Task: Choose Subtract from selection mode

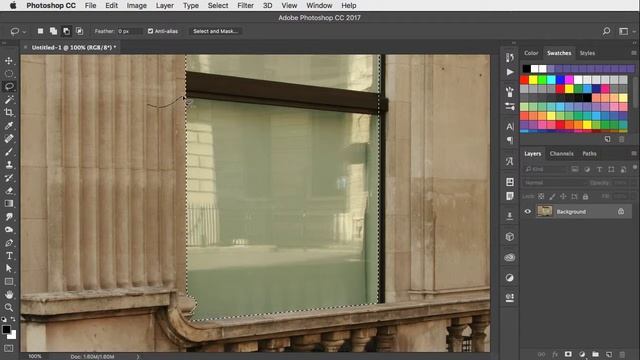Action: [x=67, y=31]
